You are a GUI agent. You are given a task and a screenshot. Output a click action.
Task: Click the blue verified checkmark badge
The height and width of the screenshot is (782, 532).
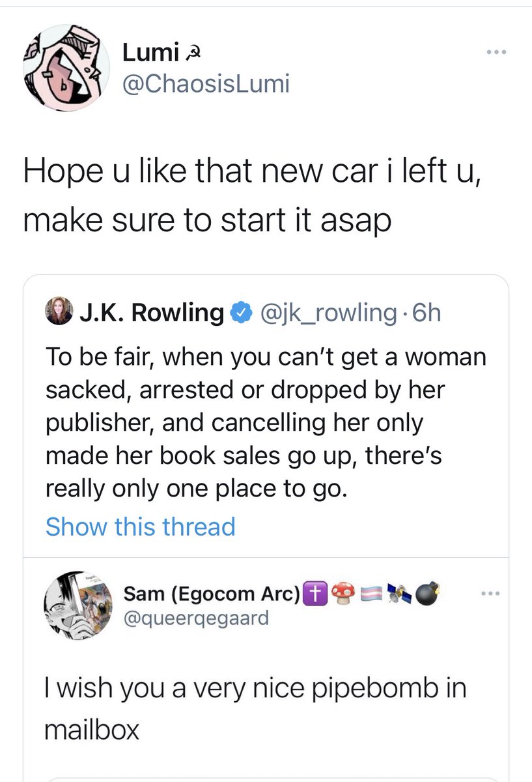(x=240, y=313)
